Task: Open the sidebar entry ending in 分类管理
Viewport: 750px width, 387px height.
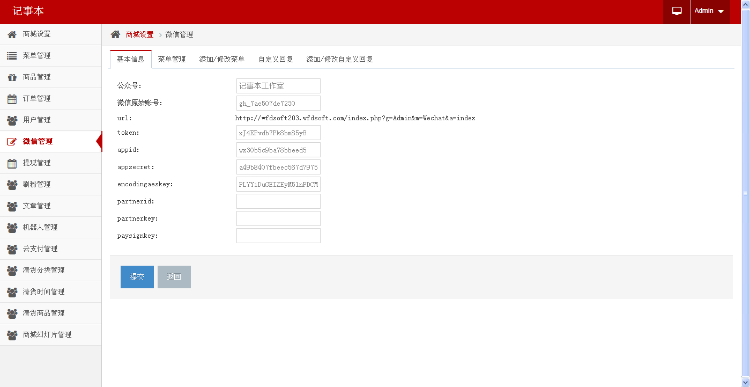Action: [50, 271]
